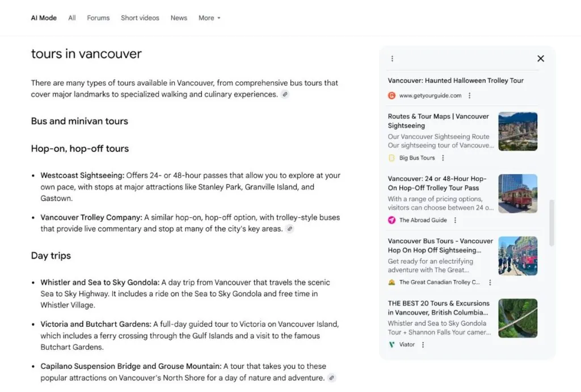Open Vancouver Bus Tours Hop On Hop Off link
The width and height of the screenshot is (581, 392).
coord(440,245)
